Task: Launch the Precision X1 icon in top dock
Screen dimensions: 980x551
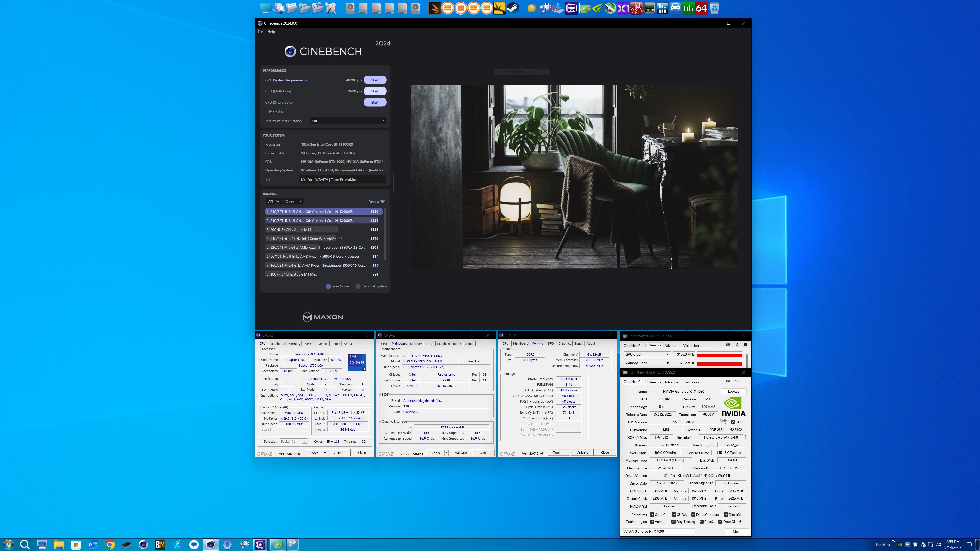Action: point(623,8)
